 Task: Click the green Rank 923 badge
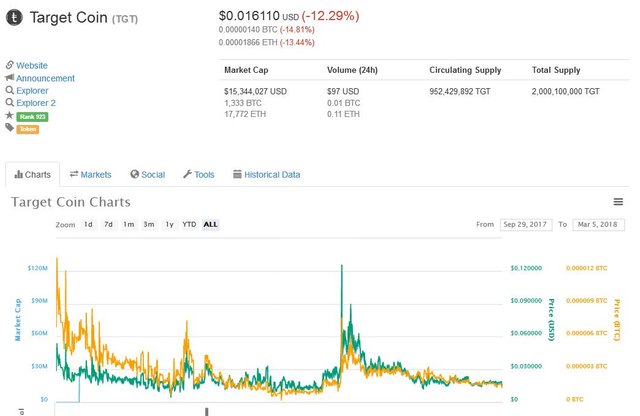[x=32, y=117]
